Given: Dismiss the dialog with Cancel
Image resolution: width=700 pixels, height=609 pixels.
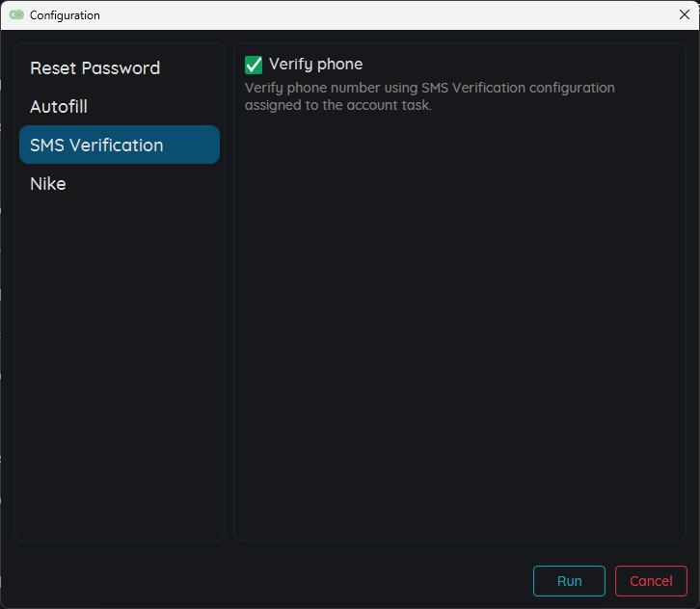Looking at the screenshot, I should point(651,581).
